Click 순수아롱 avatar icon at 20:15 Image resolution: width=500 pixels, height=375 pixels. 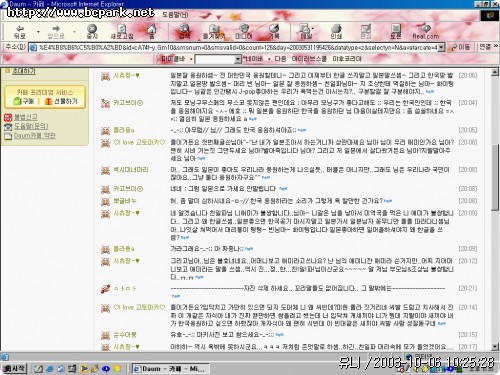coord(105,335)
